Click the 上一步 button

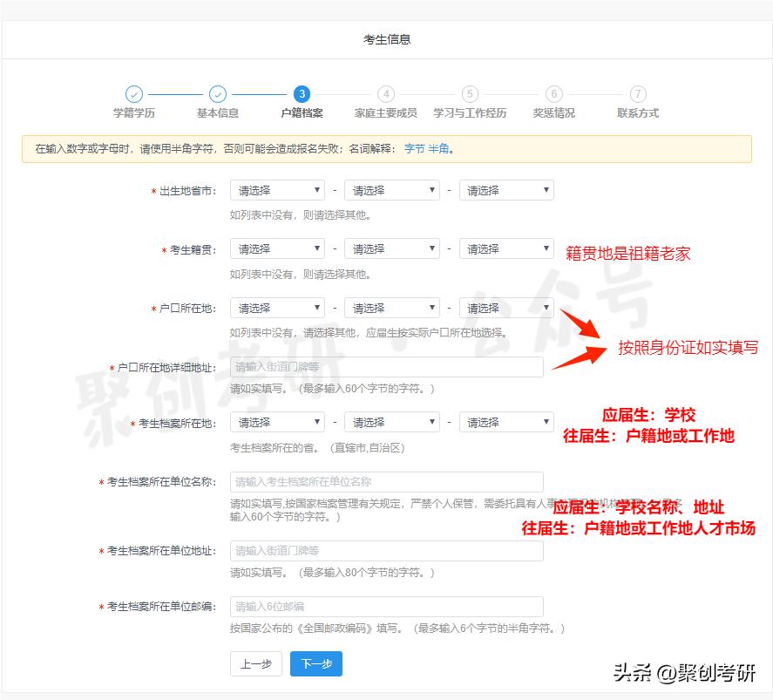click(255, 663)
